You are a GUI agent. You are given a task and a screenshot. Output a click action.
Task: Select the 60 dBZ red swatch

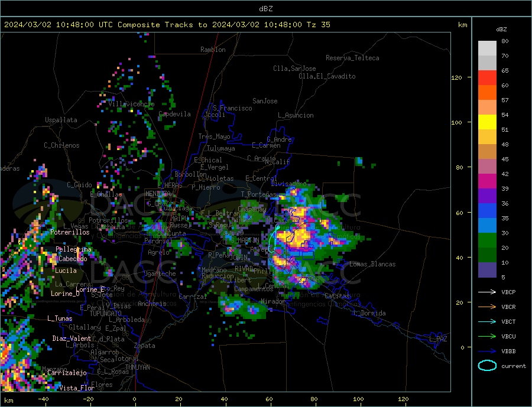tap(487, 77)
